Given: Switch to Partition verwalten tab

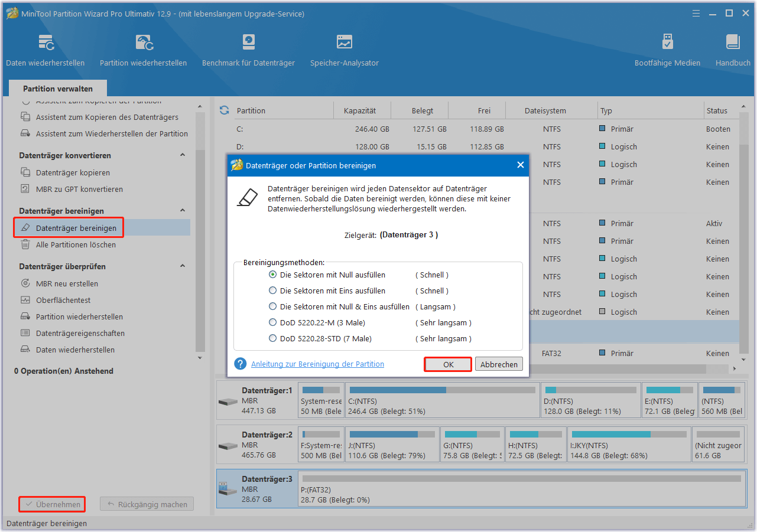Looking at the screenshot, I should point(58,89).
